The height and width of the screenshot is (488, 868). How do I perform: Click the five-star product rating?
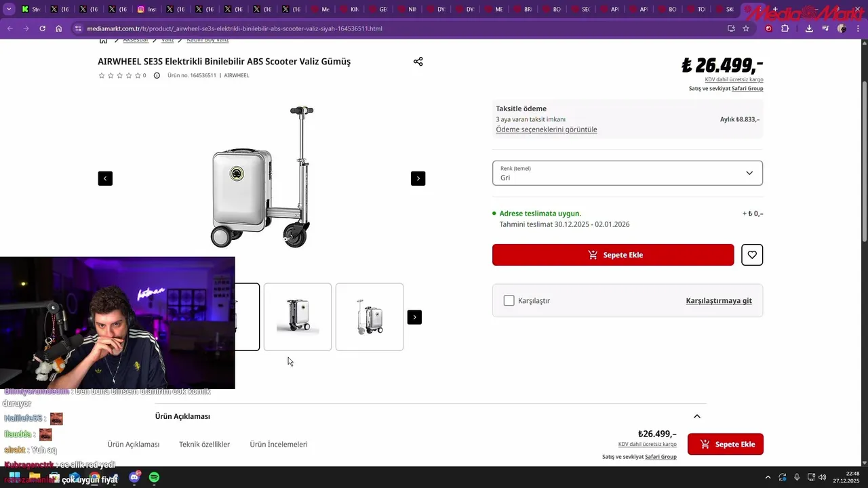click(x=119, y=75)
